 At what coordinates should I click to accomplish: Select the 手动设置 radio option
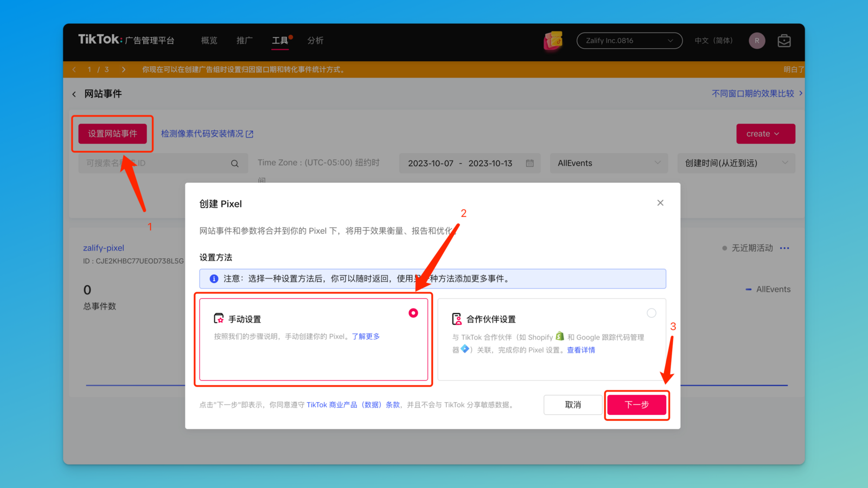[413, 313]
